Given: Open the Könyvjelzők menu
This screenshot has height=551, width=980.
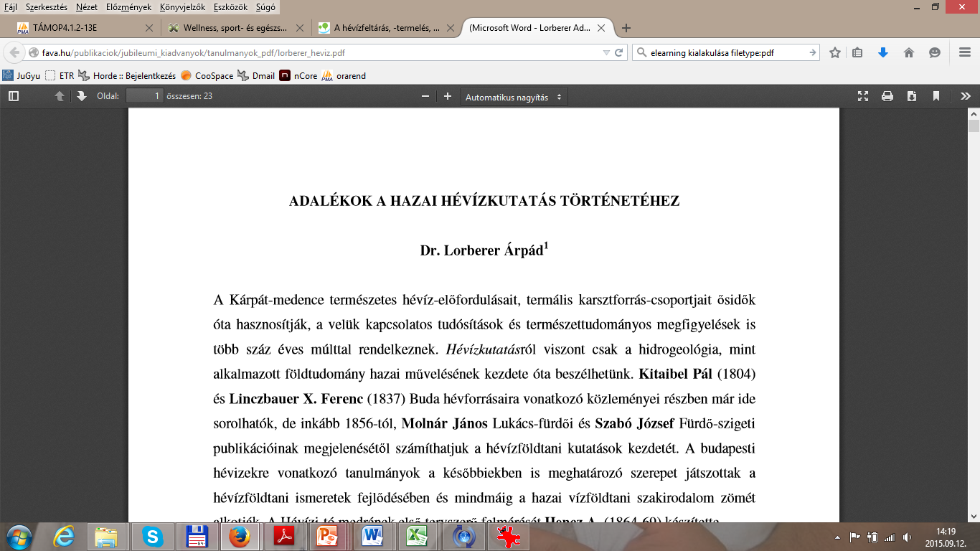Looking at the screenshot, I should tap(181, 6).
